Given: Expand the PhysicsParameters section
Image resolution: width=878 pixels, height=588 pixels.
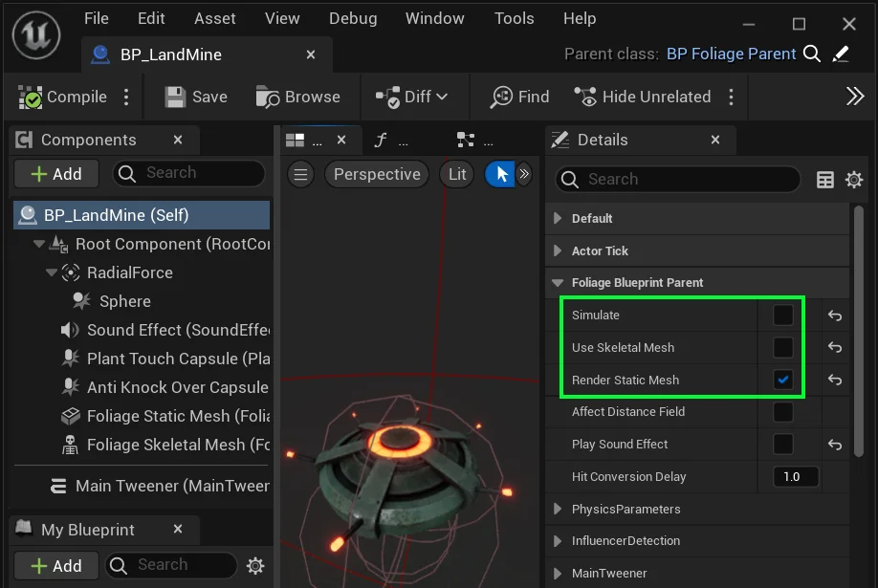Looking at the screenshot, I should [558, 510].
